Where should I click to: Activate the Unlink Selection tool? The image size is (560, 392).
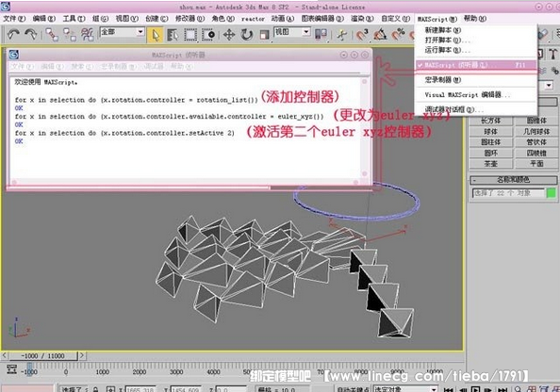click(x=69, y=35)
